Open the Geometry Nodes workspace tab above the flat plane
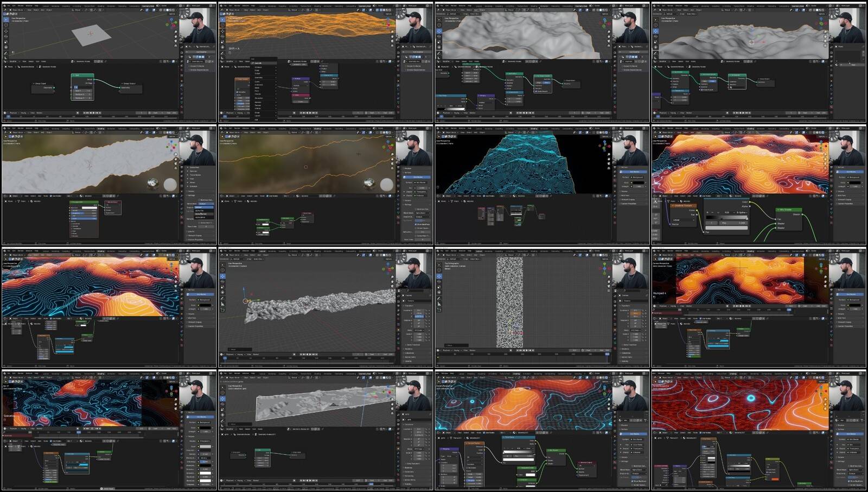This screenshot has height=492, width=868. [148, 7]
